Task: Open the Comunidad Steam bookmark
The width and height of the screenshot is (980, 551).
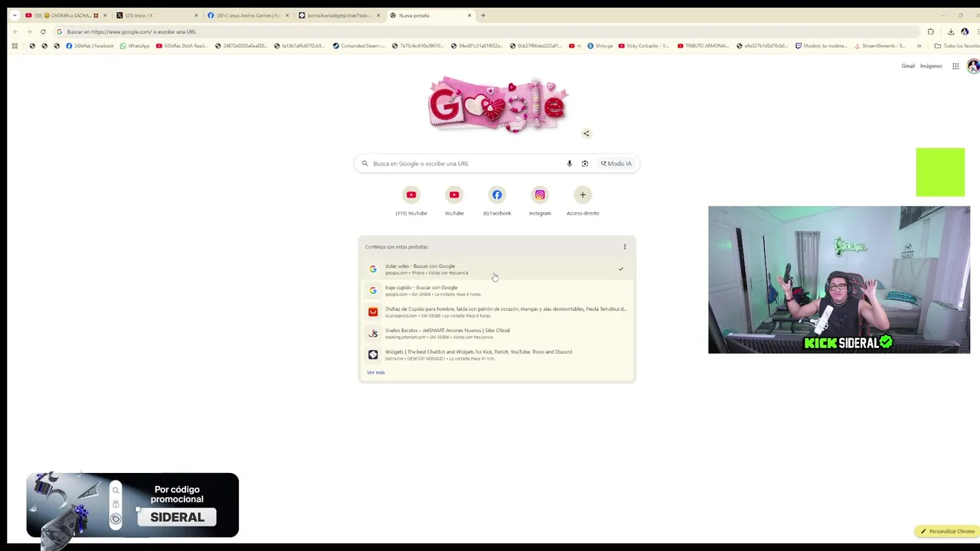Action: pyautogui.click(x=359, y=46)
